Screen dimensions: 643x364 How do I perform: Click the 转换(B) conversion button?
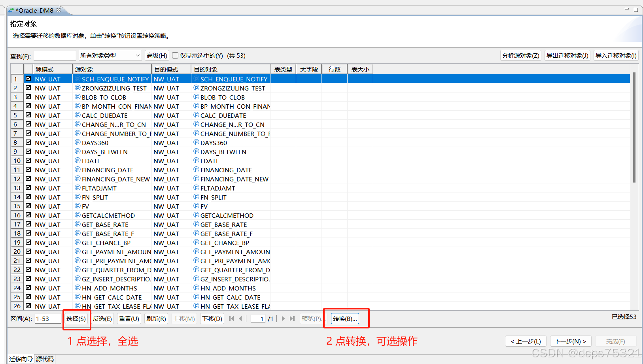[x=345, y=319]
